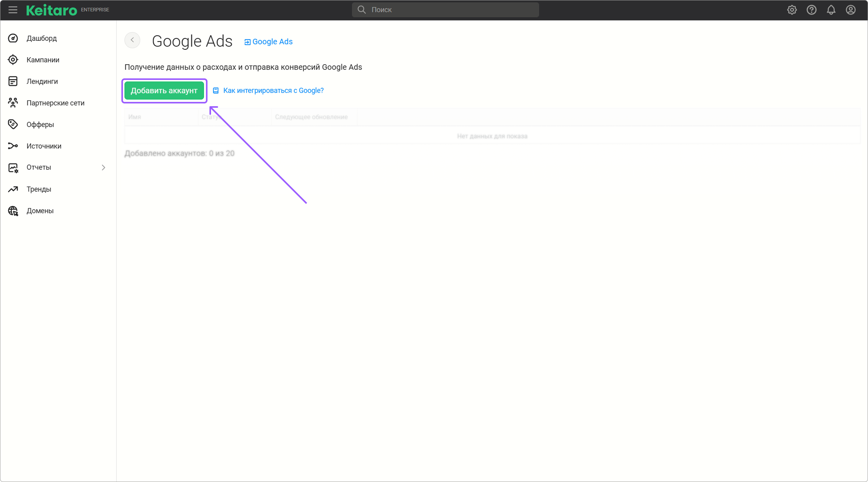Screen dimensions: 868x482
Task: Open settings gear icon
Action: [792, 10]
